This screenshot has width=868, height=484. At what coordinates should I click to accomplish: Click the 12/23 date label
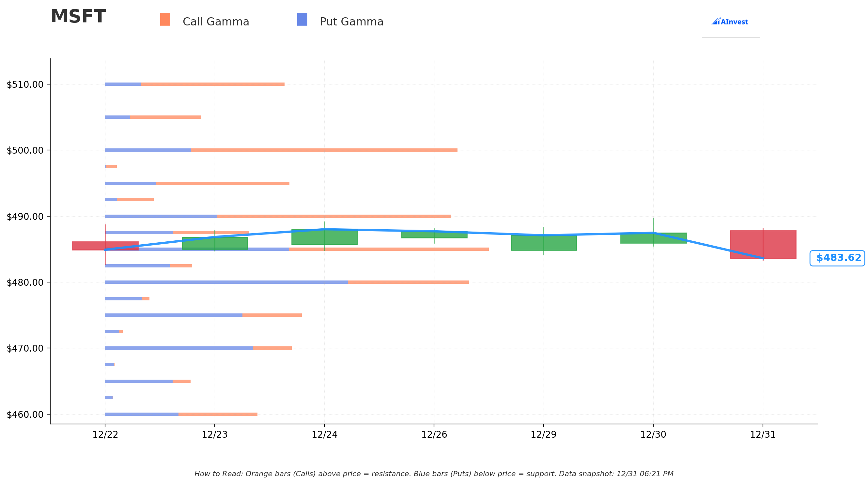[215, 435]
